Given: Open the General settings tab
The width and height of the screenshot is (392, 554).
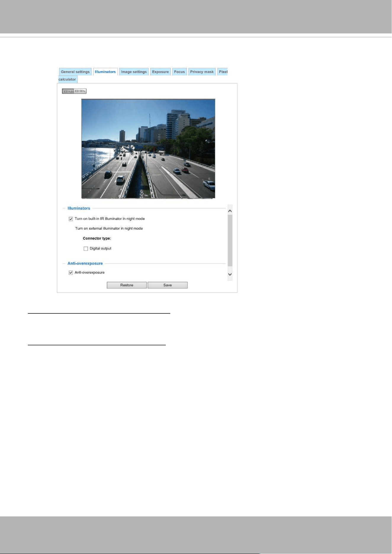Looking at the screenshot, I should (75, 72).
